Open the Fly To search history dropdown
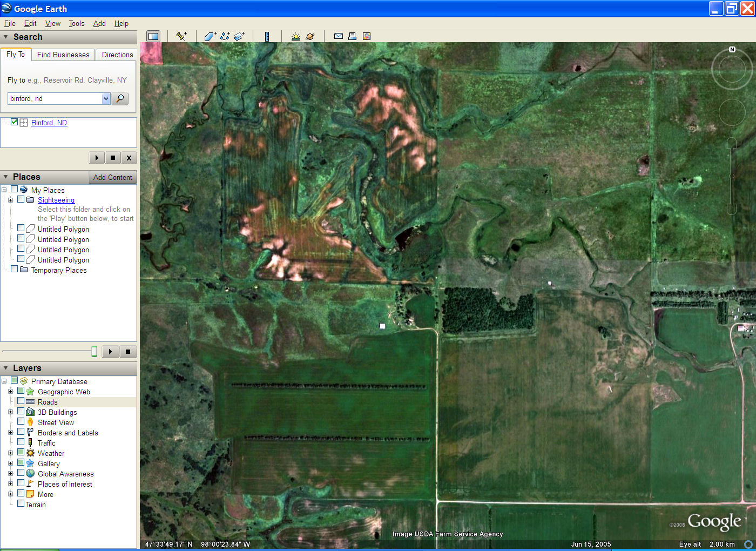This screenshot has width=756, height=551. [106, 98]
